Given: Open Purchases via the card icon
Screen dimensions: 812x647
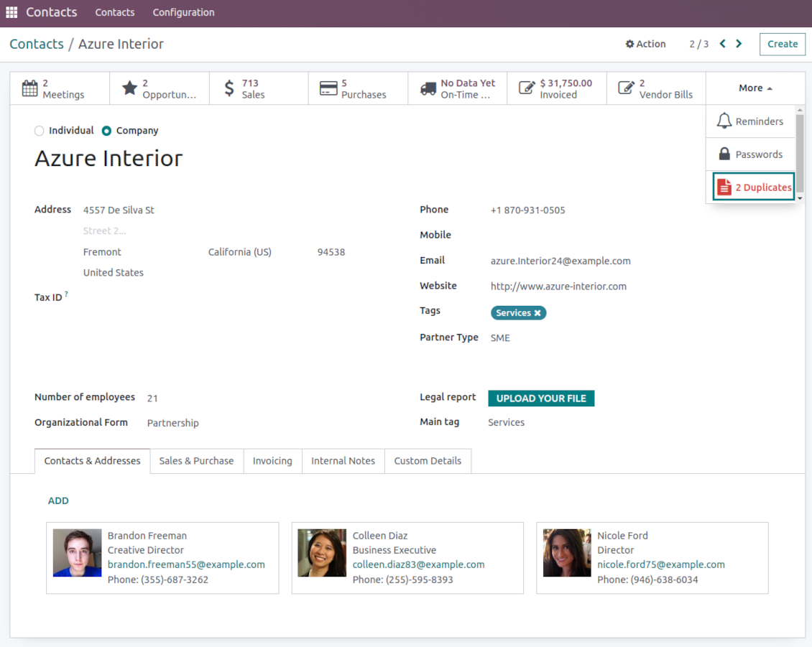Looking at the screenshot, I should pyautogui.click(x=329, y=88).
